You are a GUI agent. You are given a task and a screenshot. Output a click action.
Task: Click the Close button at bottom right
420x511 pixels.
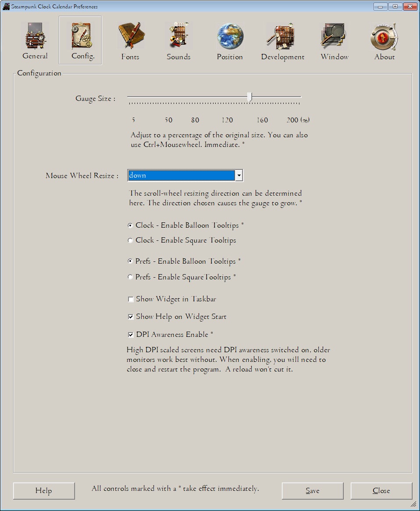point(381,490)
